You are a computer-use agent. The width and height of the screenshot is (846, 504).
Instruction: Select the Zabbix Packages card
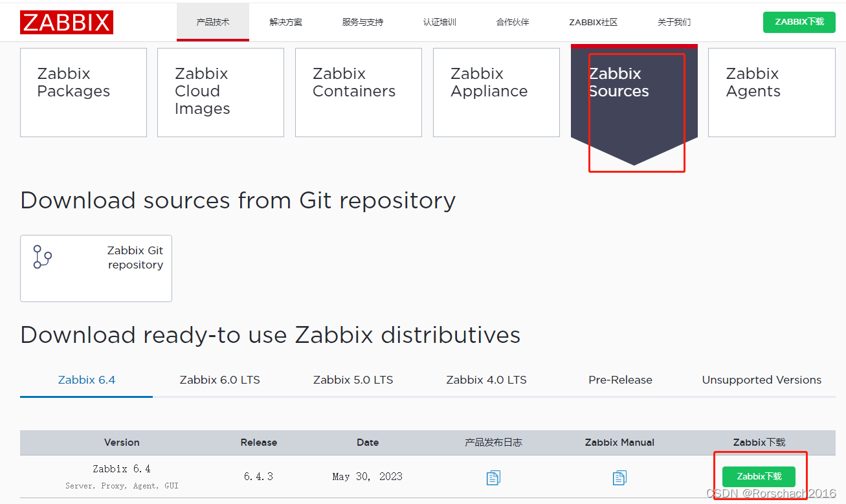(83, 93)
